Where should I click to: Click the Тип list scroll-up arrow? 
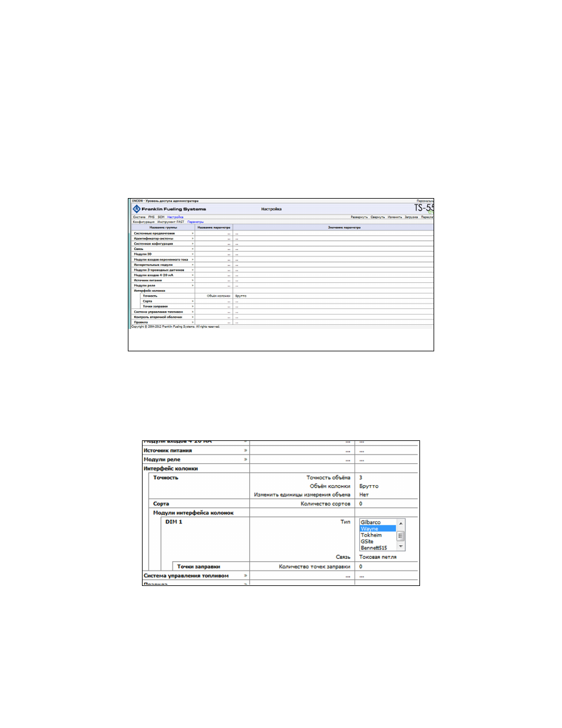tap(401, 523)
